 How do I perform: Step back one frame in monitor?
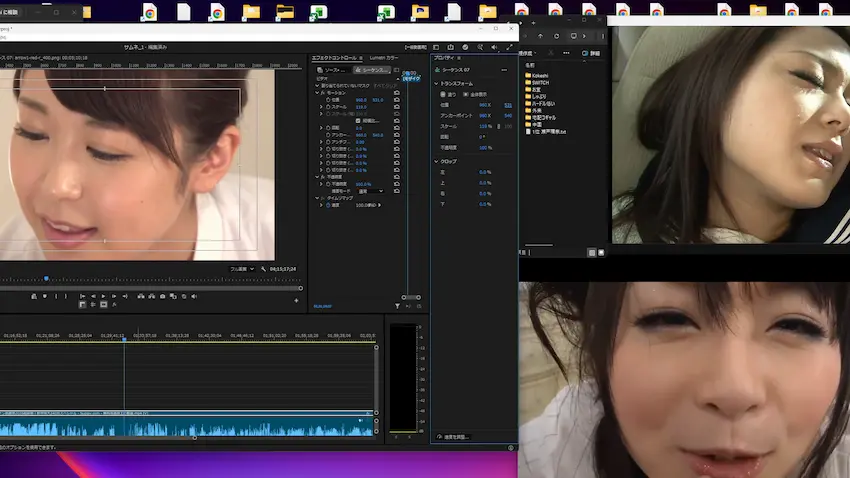[x=93, y=296]
